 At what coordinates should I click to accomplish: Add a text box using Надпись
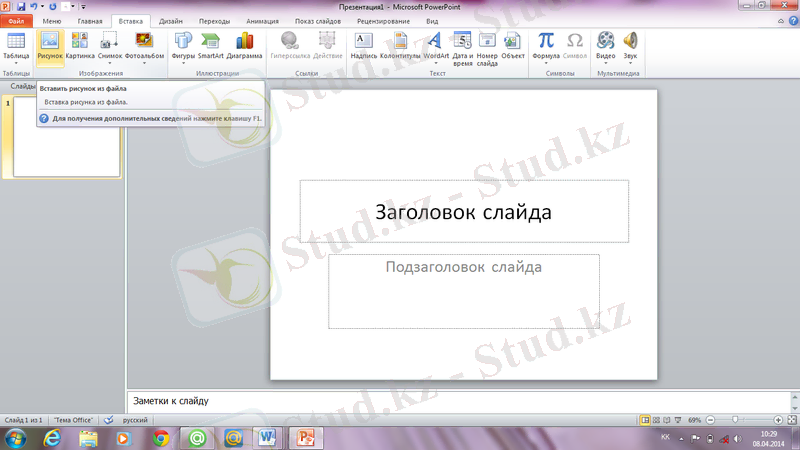(364, 45)
